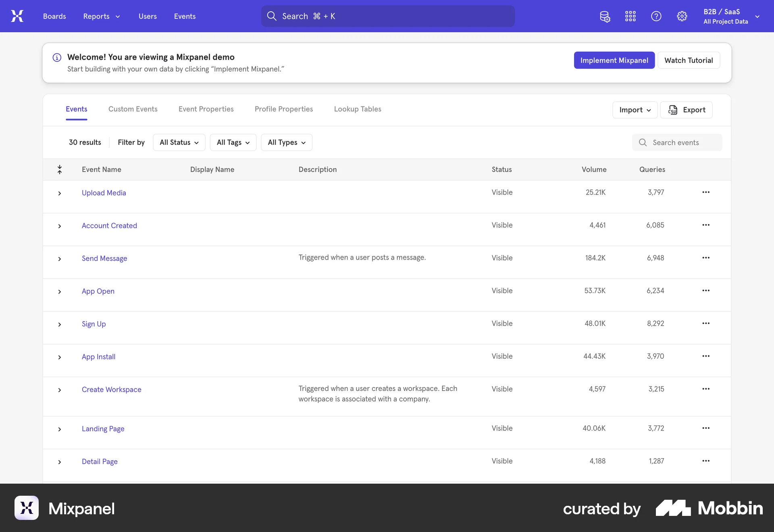
Task: Open help via the question mark icon
Action: click(x=656, y=16)
